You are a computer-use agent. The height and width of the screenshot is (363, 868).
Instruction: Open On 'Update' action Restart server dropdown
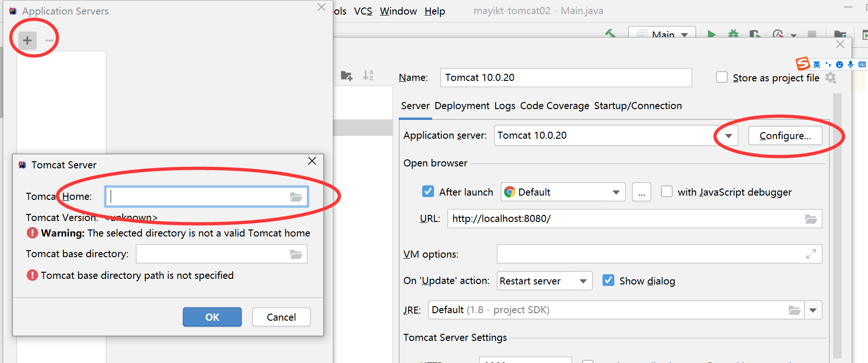(544, 281)
